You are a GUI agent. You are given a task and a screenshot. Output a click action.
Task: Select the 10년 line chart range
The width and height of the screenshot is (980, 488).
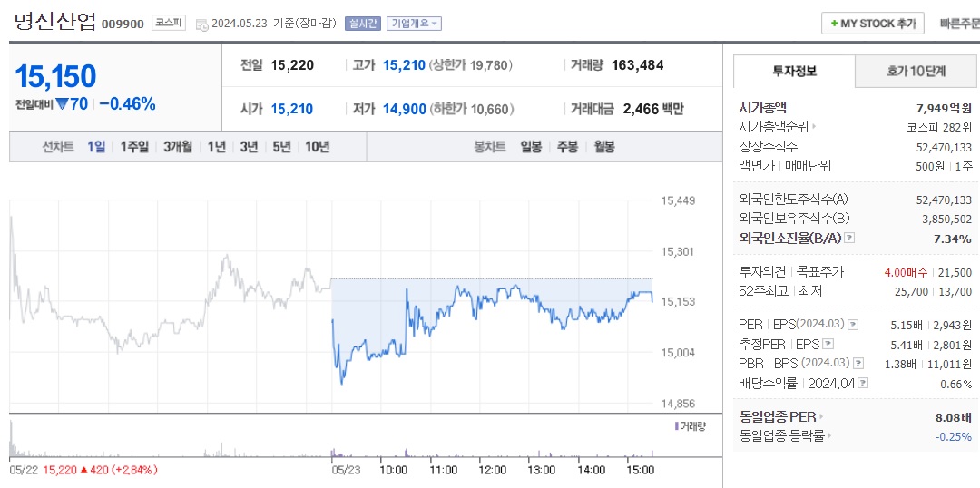pos(318,148)
